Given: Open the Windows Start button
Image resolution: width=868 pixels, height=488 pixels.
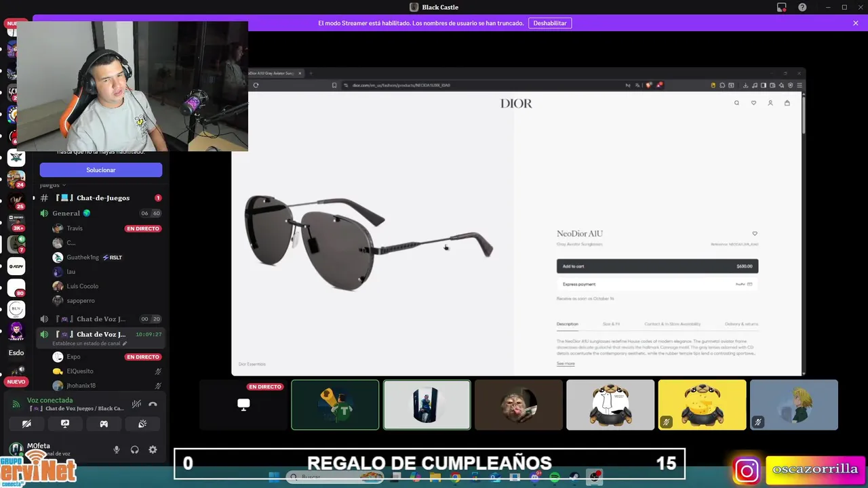Looking at the screenshot, I should (x=274, y=477).
